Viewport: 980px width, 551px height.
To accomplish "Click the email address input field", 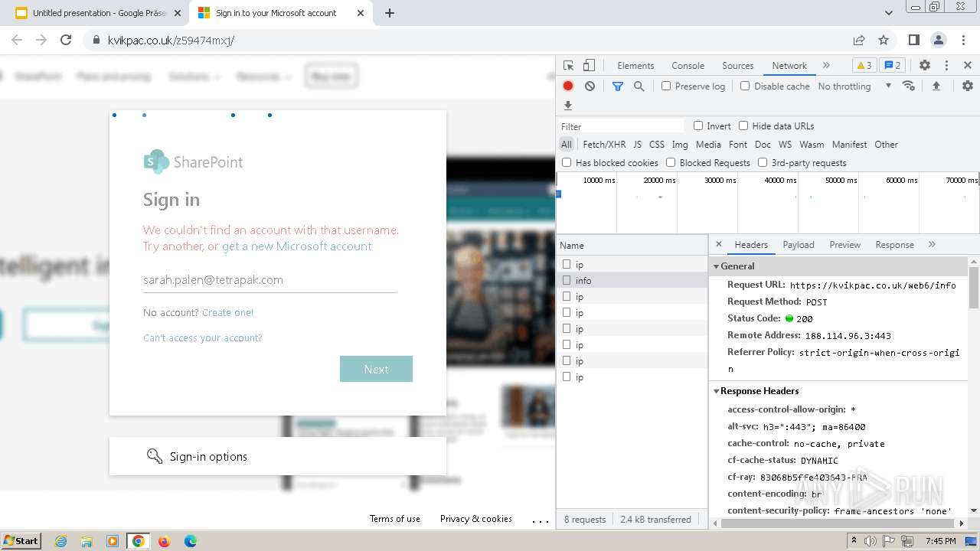I will pyautogui.click(x=270, y=280).
